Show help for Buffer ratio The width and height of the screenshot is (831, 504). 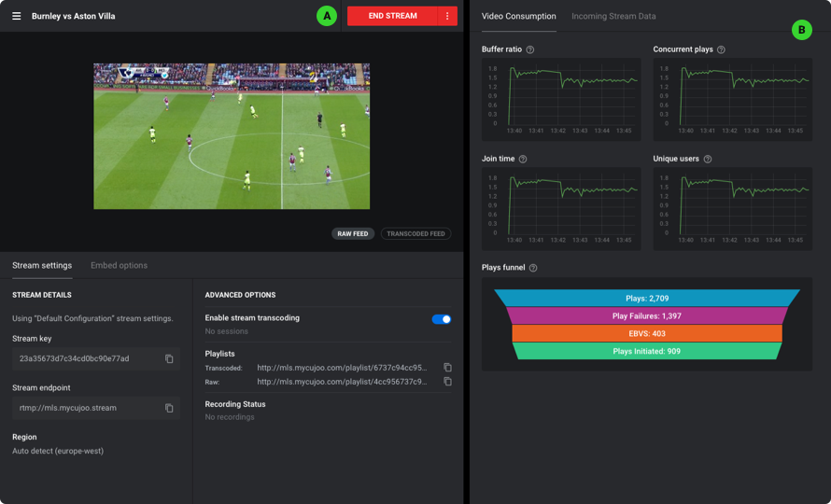530,49
